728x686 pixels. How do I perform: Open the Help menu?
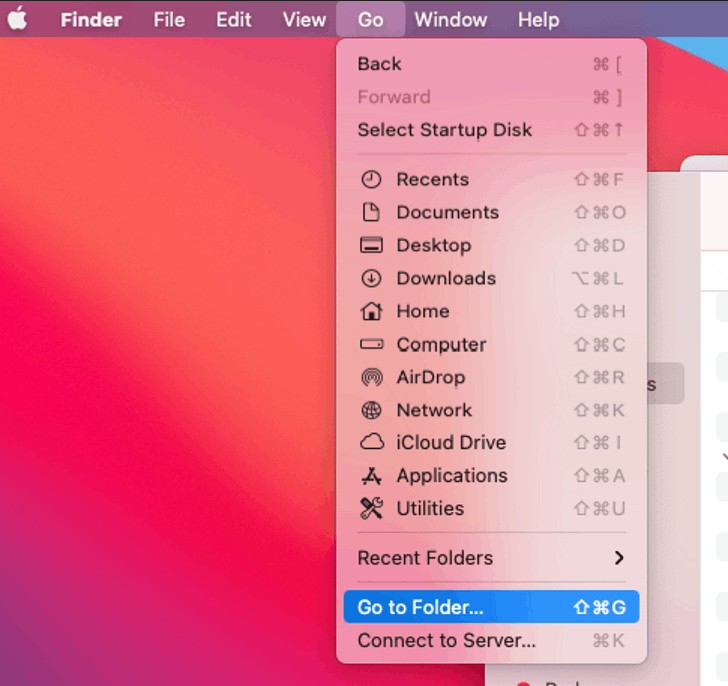(538, 19)
